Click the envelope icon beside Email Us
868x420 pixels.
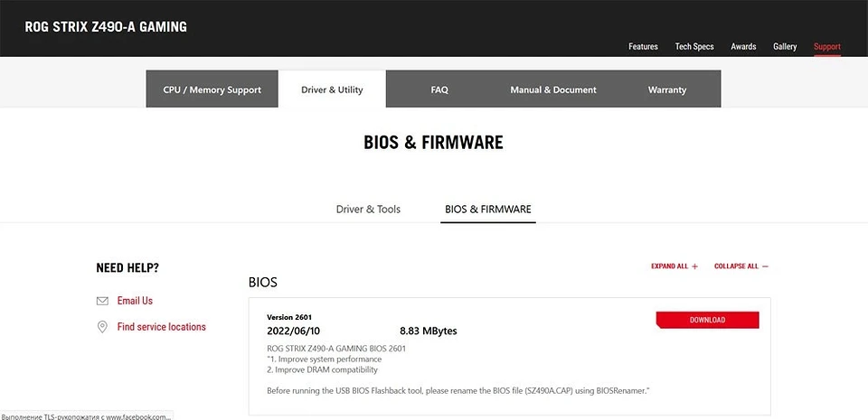(102, 301)
